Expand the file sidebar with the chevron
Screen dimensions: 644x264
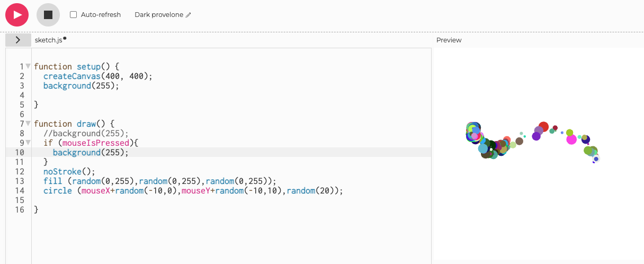[x=18, y=40]
